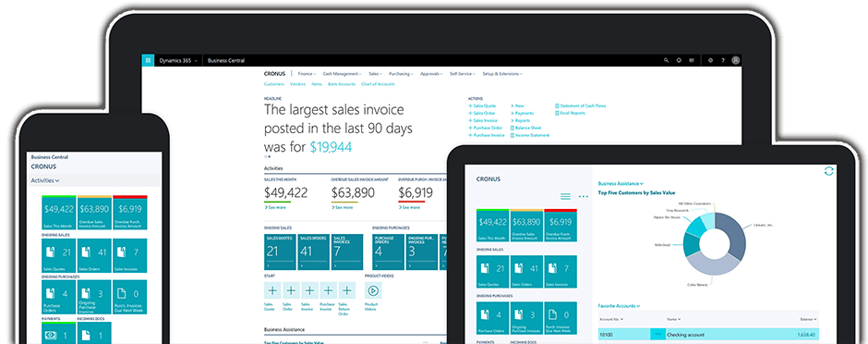Image resolution: width=868 pixels, height=344 pixels.
Task: Open three-dot more menu near tablet CRONUS
Action: click(584, 196)
